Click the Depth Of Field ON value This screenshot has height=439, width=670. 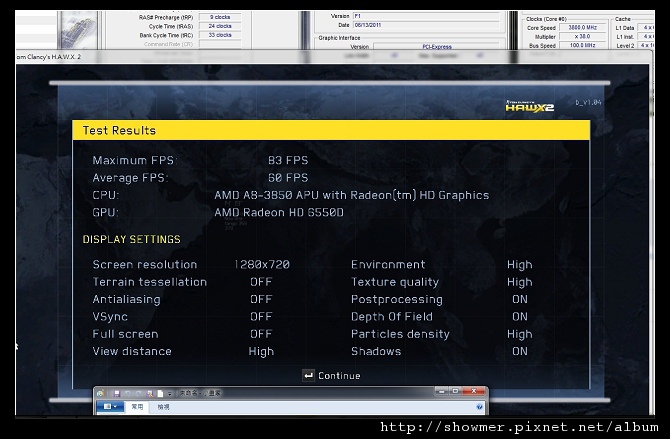(520, 317)
